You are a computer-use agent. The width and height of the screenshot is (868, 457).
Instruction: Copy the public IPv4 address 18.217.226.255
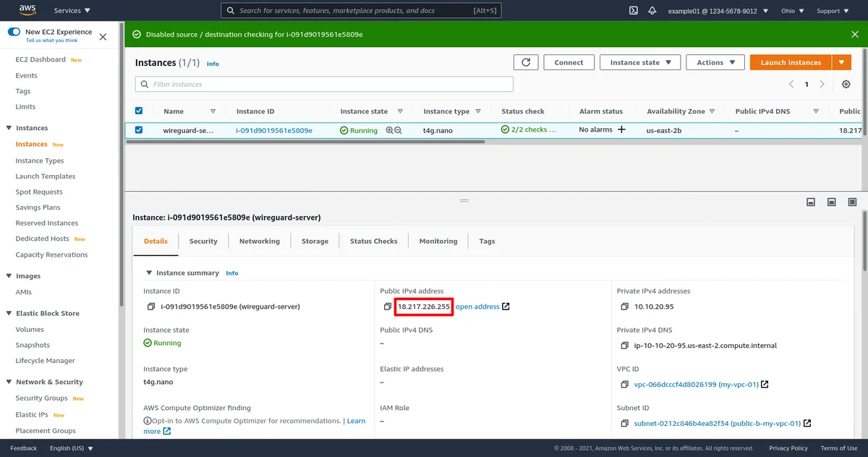point(388,307)
